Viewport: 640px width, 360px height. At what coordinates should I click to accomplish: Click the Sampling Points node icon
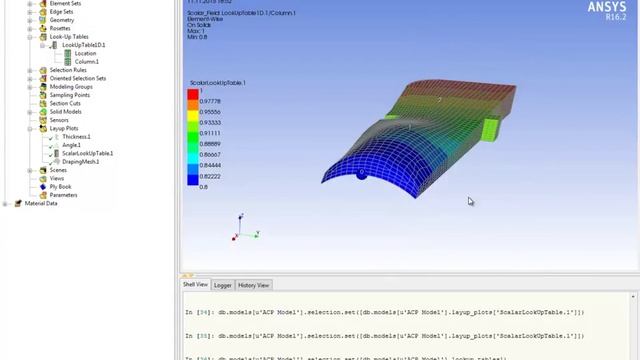click(43, 95)
